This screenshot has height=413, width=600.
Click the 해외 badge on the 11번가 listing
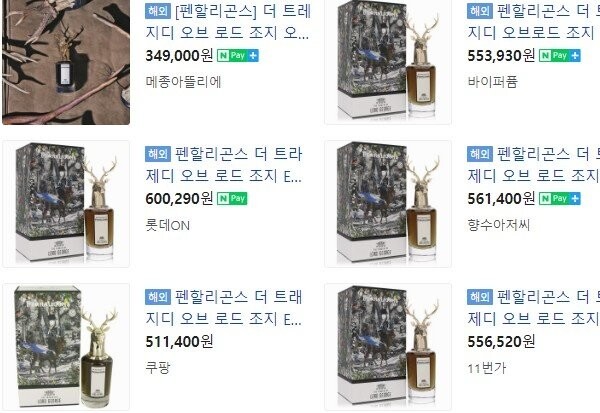click(480, 297)
